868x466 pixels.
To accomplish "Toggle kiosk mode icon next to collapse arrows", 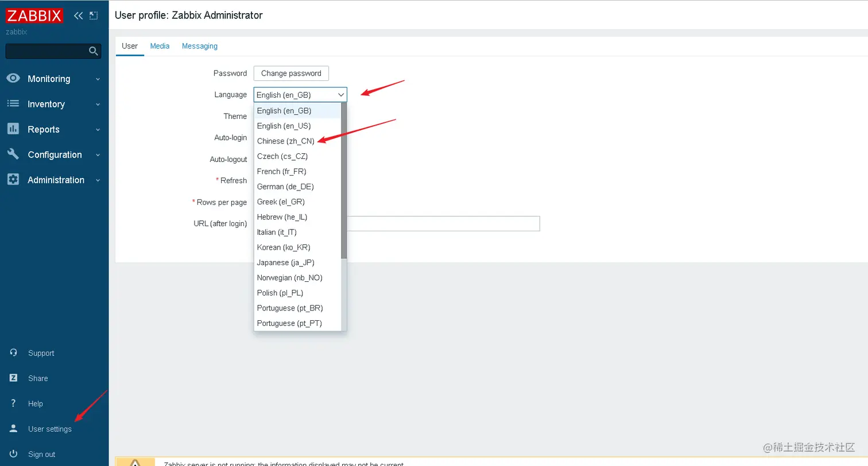I will coord(94,15).
